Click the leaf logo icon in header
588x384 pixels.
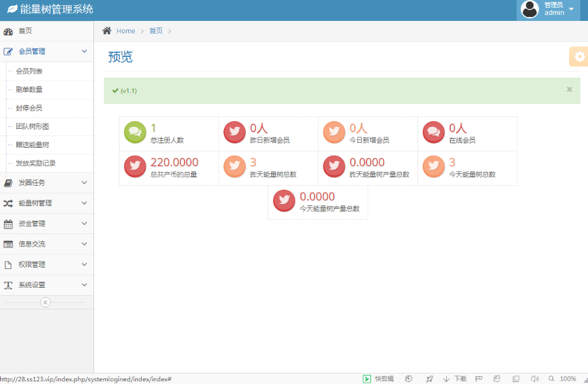tap(12, 9)
